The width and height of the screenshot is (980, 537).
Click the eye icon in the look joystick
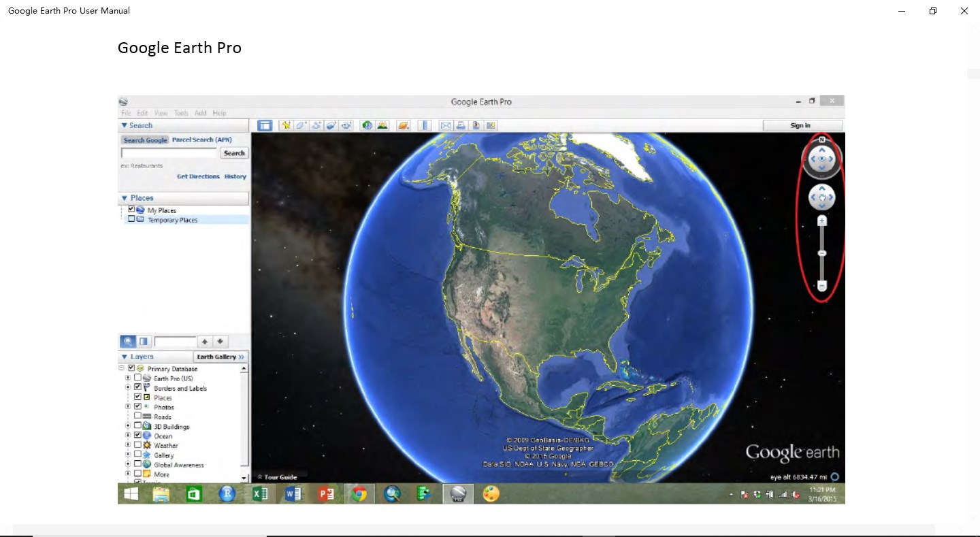pyautogui.click(x=822, y=159)
